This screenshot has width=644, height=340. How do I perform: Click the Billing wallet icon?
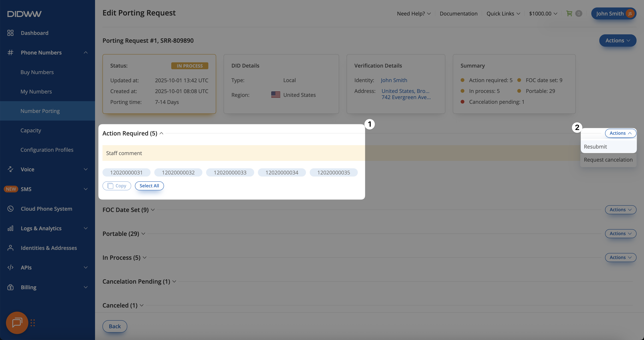(10, 287)
